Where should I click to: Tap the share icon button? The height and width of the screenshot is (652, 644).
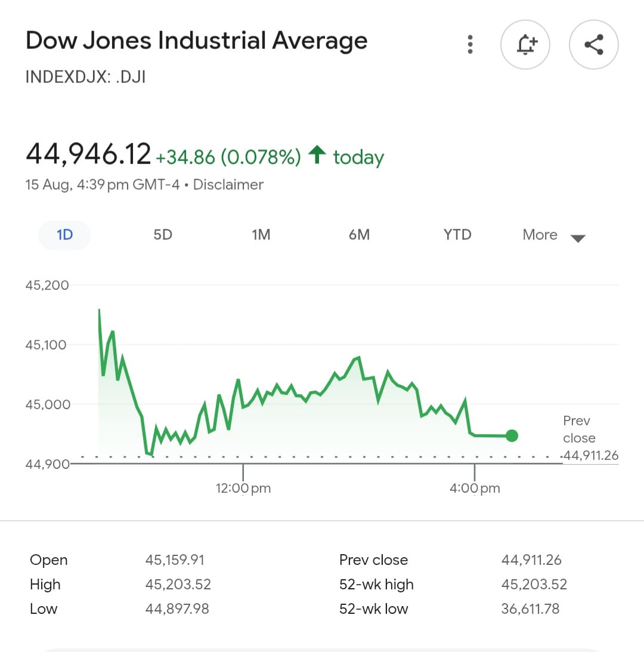[593, 45]
